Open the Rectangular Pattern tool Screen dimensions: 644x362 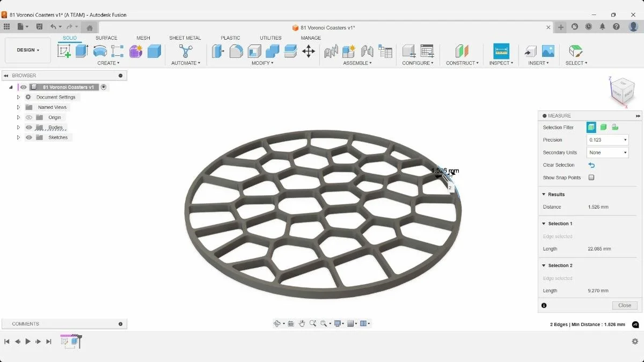(118, 51)
